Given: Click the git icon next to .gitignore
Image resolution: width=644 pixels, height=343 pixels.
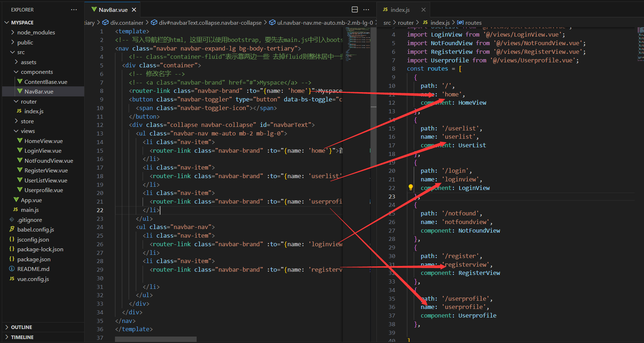Looking at the screenshot, I should pyautogui.click(x=12, y=220).
